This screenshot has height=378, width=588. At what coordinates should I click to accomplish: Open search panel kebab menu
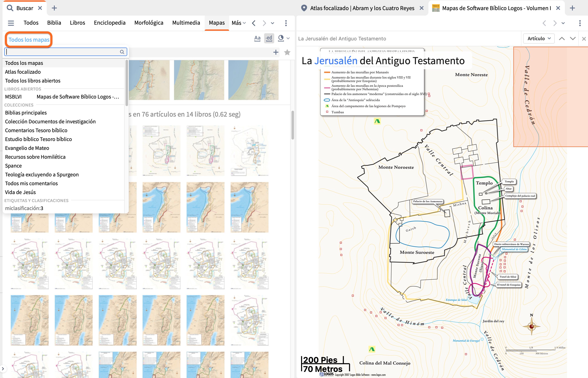(286, 23)
